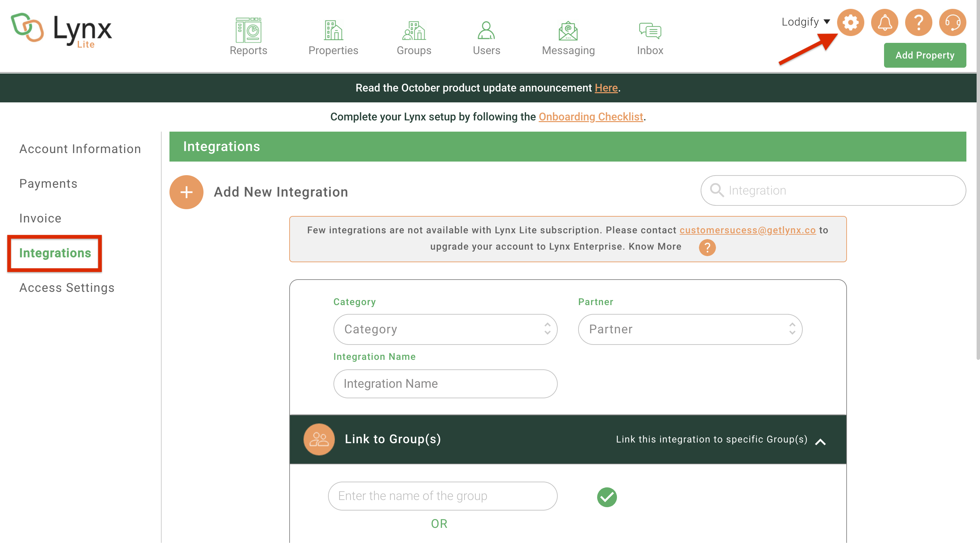Image resolution: width=980 pixels, height=551 pixels.
Task: Open the settings gear icon
Action: click(850, 22)
